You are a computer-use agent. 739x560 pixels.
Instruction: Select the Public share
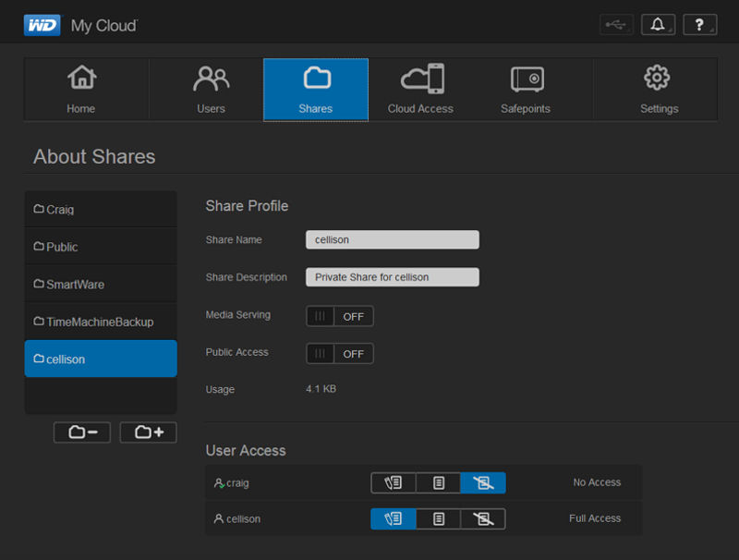101,247
